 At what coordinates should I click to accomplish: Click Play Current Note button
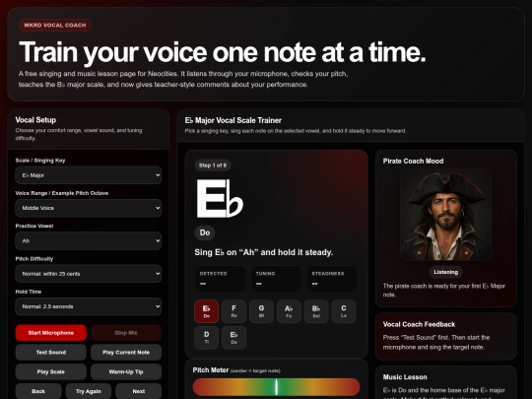tap(126, 352)
